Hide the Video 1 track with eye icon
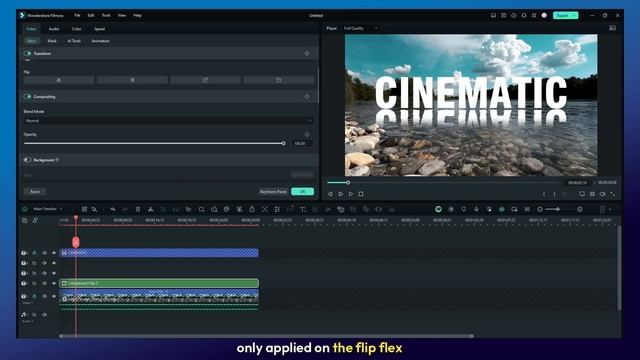This screenshot has width=640, height=360. click(54, 296)
